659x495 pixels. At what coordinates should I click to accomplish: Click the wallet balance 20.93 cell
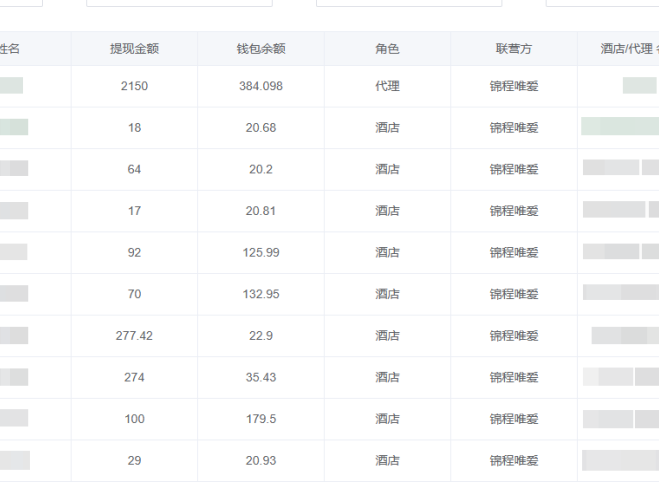point(260,460)
